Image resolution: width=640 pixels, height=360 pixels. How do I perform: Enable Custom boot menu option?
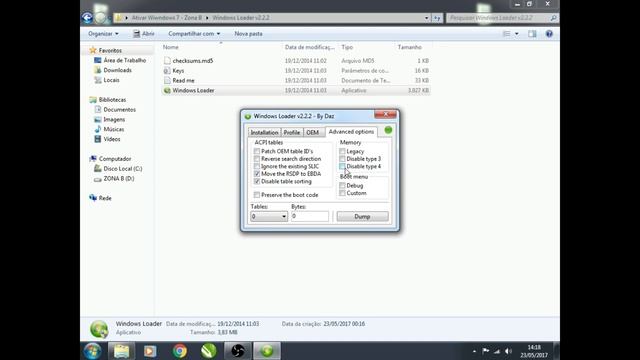(x=342, y=193)
